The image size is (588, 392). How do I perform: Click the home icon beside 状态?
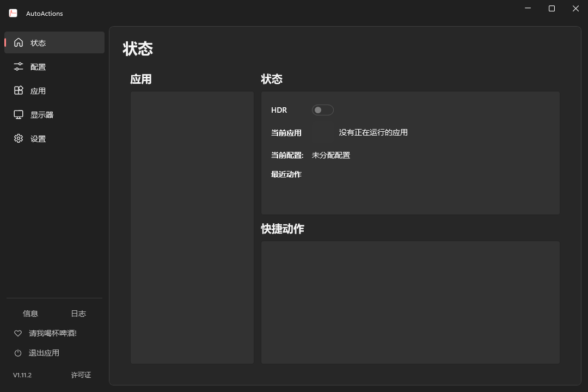19,42
